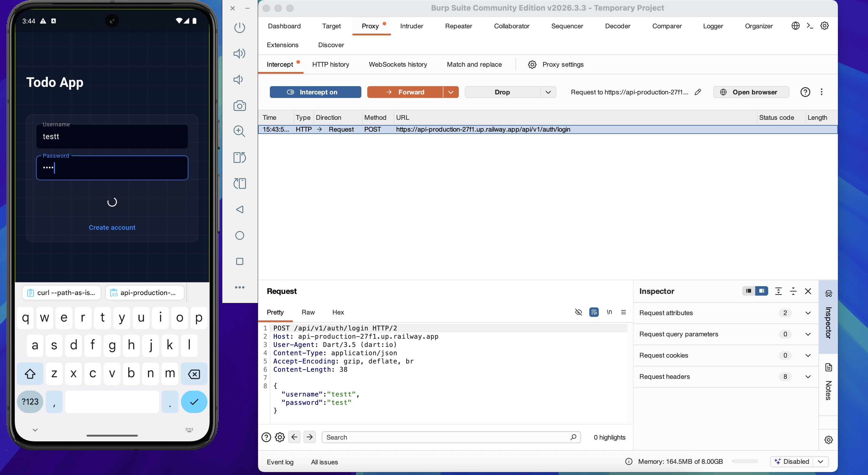Open the AI Disabled dropdown arrow
The height and width of the screenshot is (475, 868).
pyautogui.click(x=821, y=461)
